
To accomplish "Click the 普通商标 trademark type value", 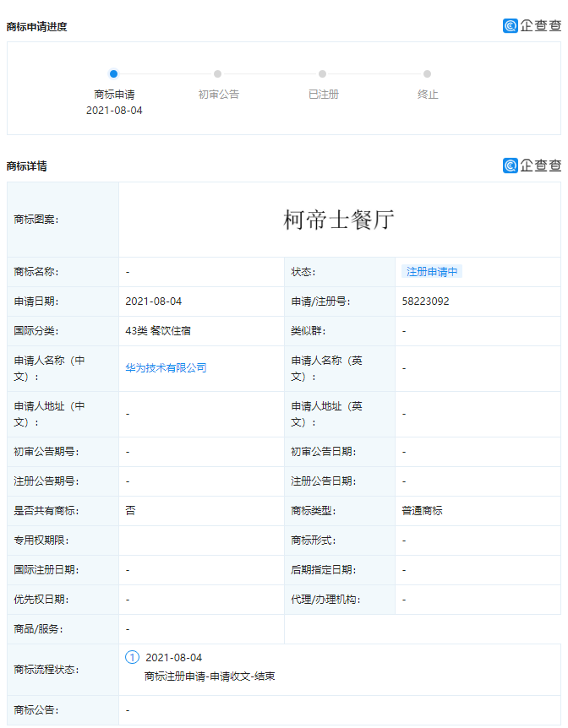I will coord(422,511).
